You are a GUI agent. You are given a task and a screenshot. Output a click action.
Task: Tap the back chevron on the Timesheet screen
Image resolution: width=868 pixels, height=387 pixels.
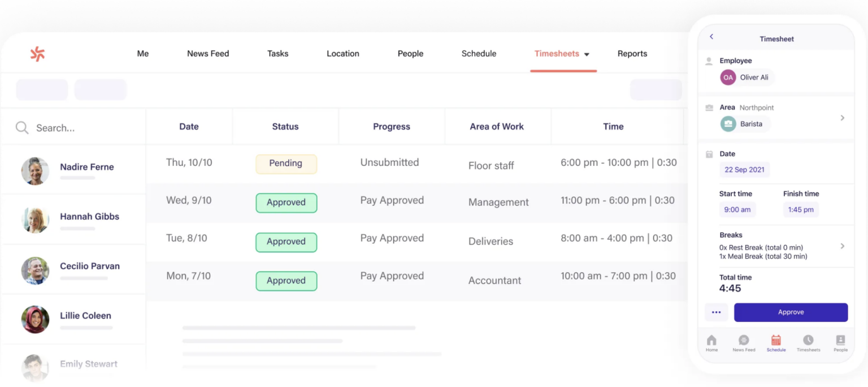711,36
